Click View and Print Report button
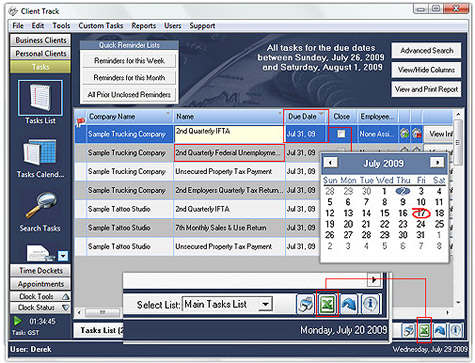 tap(426, 89)
